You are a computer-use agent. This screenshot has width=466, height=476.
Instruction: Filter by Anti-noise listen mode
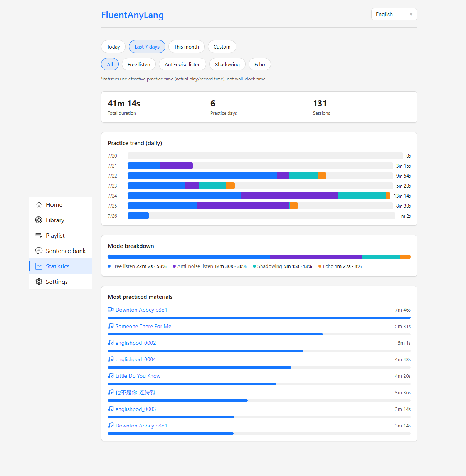(x=183, y=64)
